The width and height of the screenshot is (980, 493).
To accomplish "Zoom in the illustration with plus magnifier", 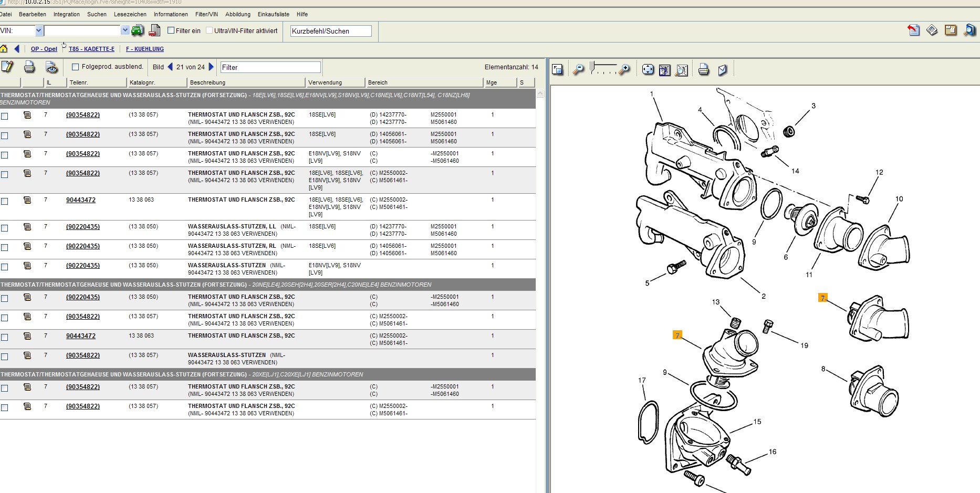I will [x=624, y=69].
